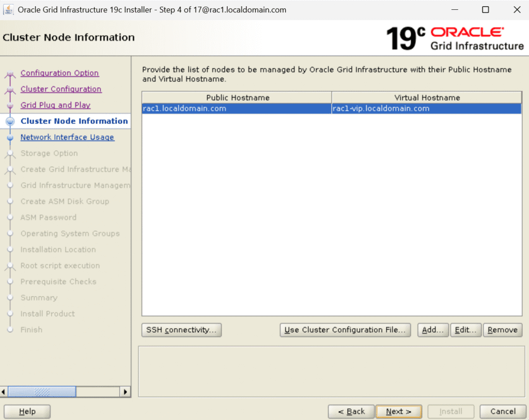This screenshot has width=529, height=420.
Task: Go back using the Back button
Action: pyautogui.click(x=351, y=412)
